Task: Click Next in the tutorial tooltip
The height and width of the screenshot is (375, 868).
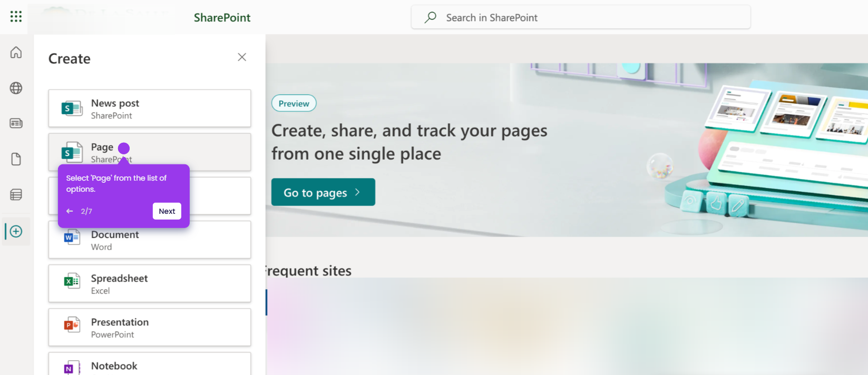Action: click(x=167, y=211)
